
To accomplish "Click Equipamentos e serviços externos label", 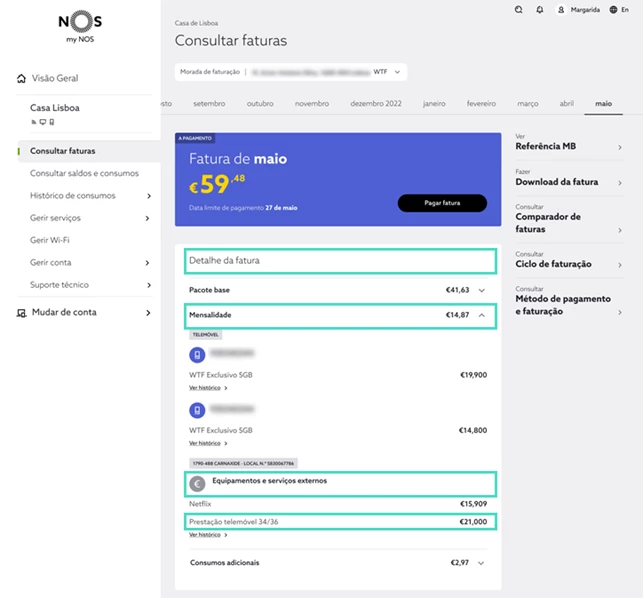I will pyautogui.click(x=269, y=481).
